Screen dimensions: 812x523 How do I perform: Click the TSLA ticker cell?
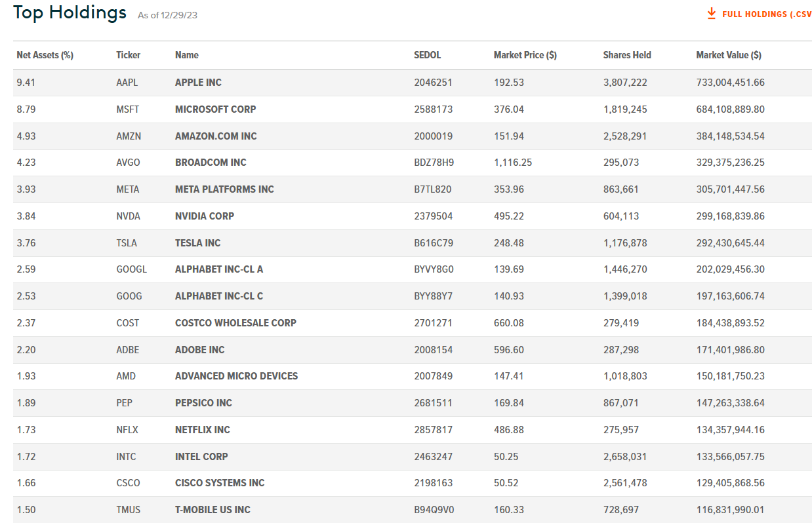click(x=127, y=243)
